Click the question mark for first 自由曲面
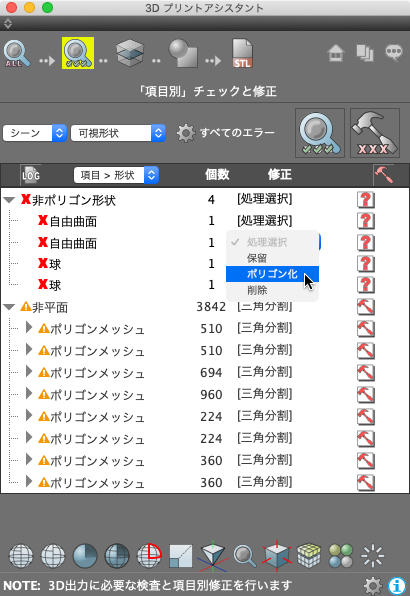This screenshot has width=410, height=596. point(366,221)
